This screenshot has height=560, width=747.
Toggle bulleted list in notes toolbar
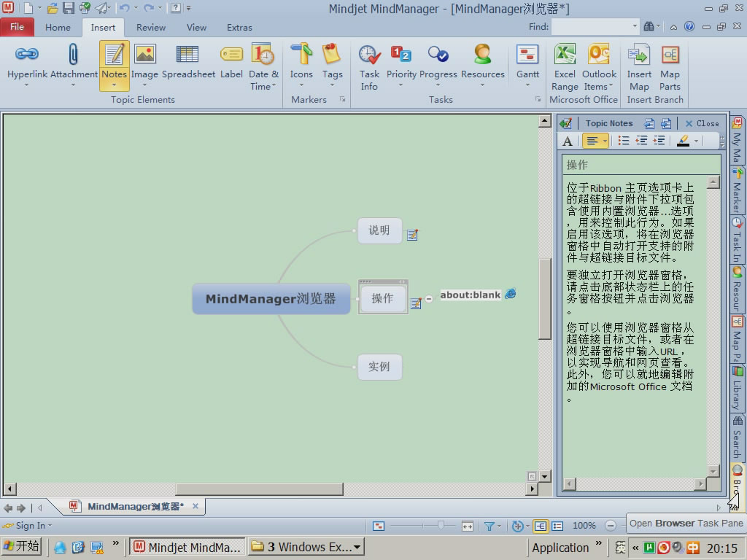[623, 141]
